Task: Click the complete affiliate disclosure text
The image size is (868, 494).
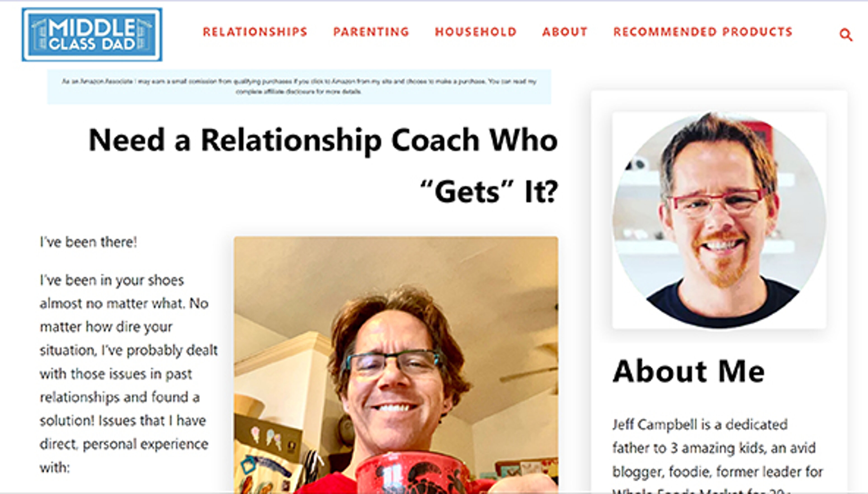Action: click(x=299, y=92)
